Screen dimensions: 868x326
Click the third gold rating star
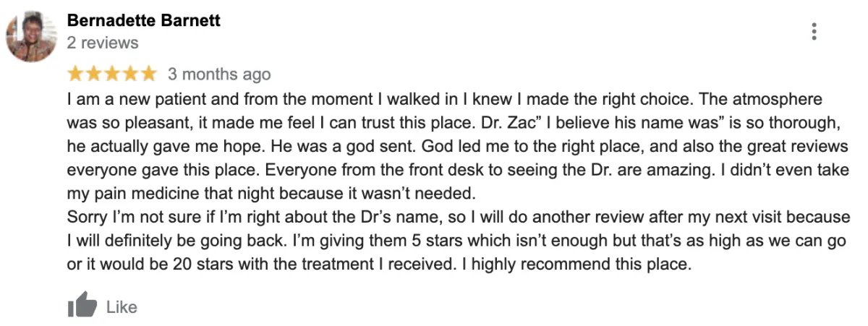[111, 74]
